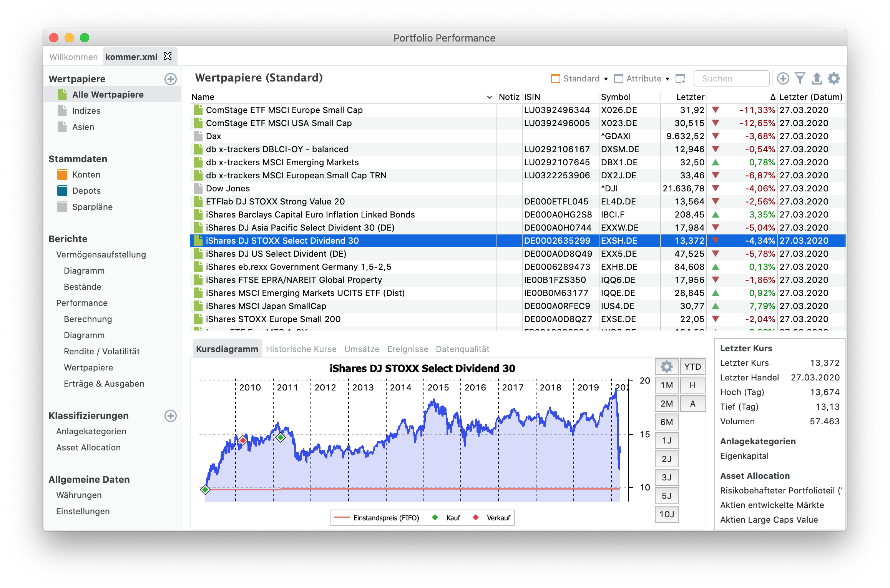Screen dimensions: 890x588
Task: Click the green Kauf diamond marker in 2011
Action: pyautogui.click(x=281, y=437)
